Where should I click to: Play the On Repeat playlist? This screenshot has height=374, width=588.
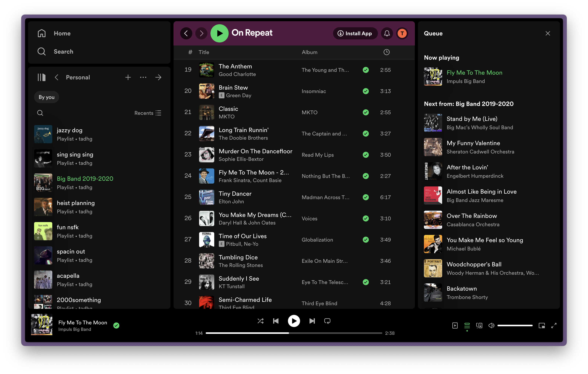point(219,33)
